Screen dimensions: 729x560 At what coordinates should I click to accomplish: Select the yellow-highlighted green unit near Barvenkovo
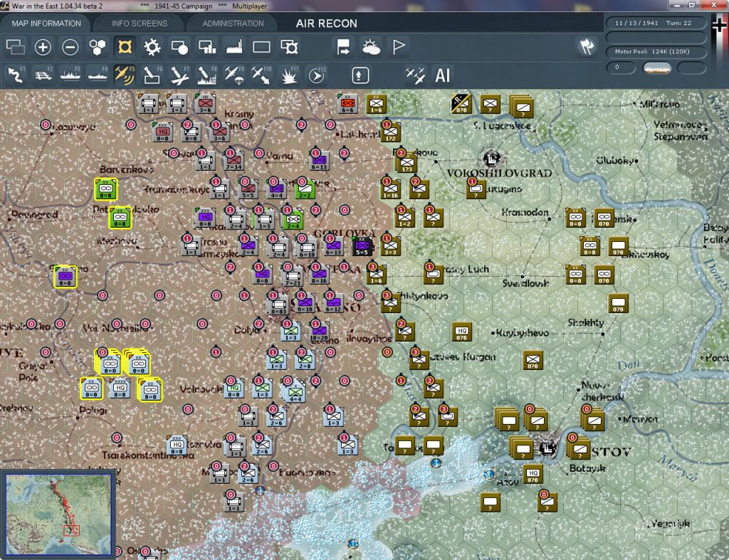pyautogui.click(x=106, y=189)
